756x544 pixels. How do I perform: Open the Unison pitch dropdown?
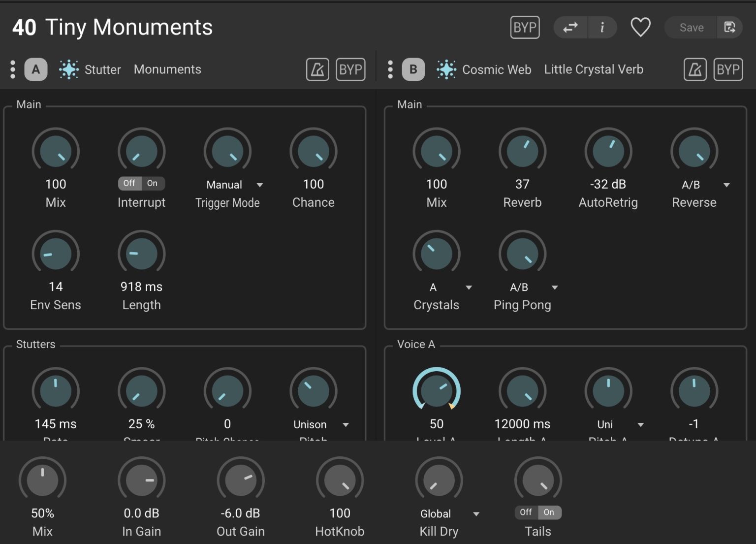click(x=321, y=424)
